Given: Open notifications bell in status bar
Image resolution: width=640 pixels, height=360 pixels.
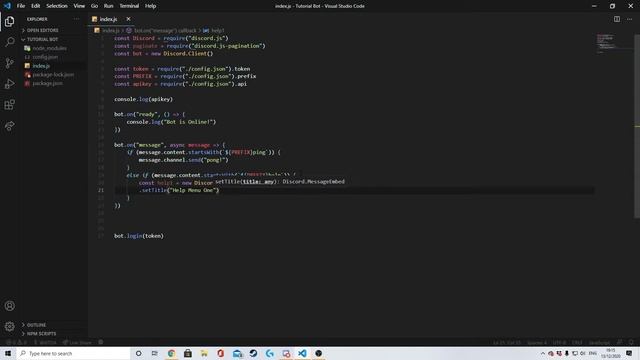Looking at the screenshot, I should pos(631,342).
